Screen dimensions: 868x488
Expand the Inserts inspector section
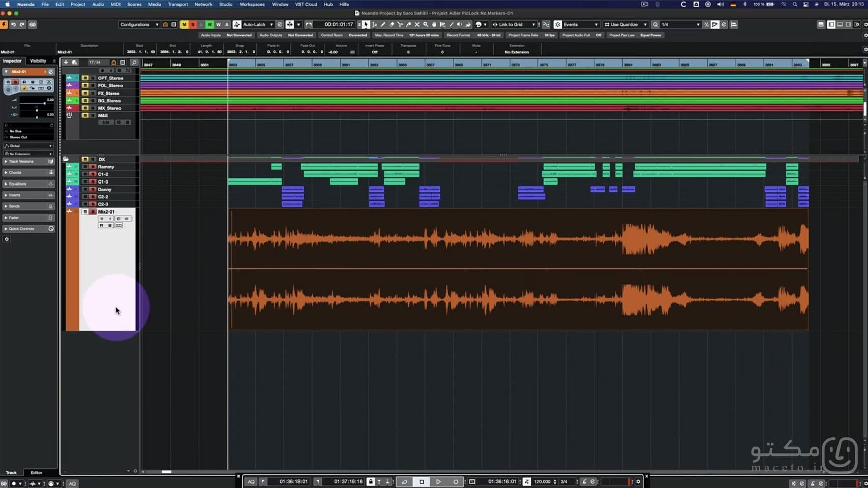coord(28,195)
